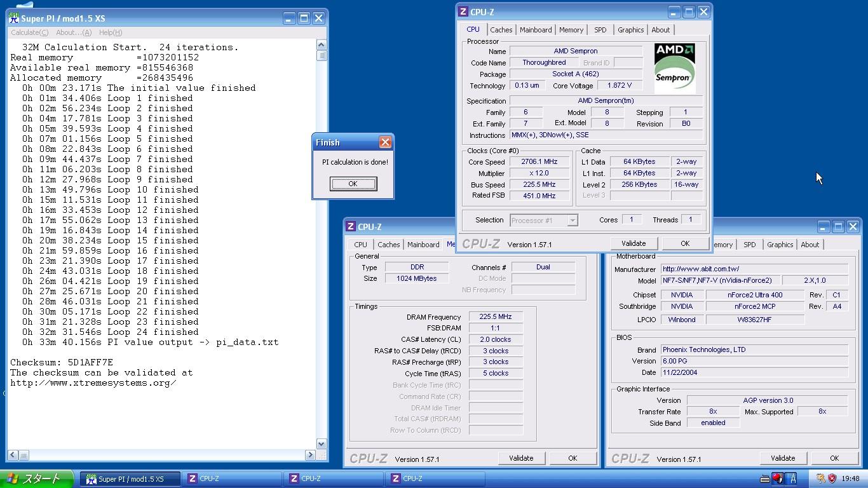Select About tab in the Mainboard CPU-Z window
The image size is (868, 488).
tap(810, 245)
